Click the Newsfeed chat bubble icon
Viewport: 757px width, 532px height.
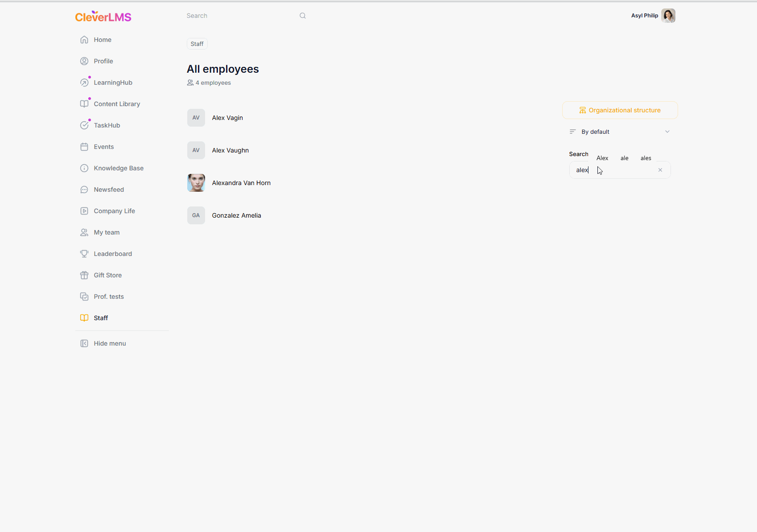tap(84, 190)
